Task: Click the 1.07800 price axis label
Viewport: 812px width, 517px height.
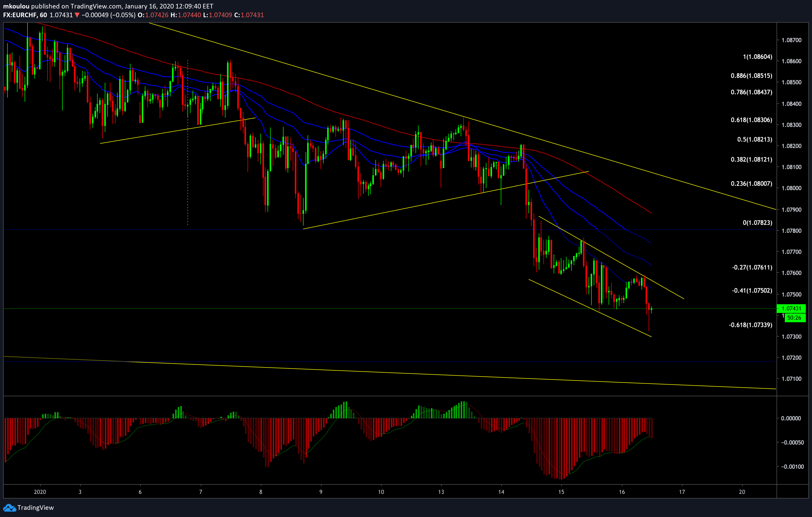Action: tap(791, 231)
